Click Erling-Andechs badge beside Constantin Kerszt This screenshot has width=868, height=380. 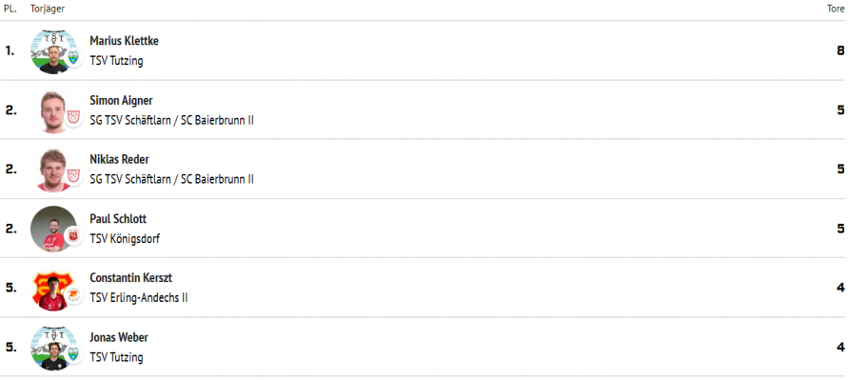pos(73,295)
